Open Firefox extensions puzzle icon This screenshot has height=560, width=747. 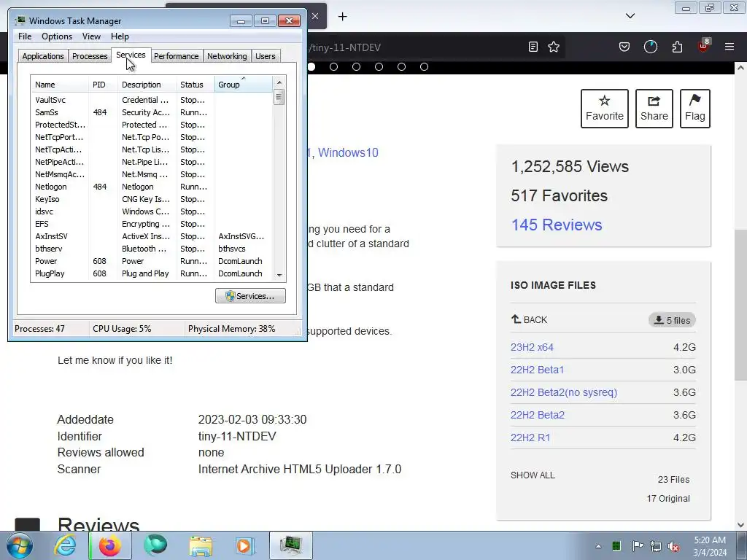pyautogui.click(x=677, y=47)
